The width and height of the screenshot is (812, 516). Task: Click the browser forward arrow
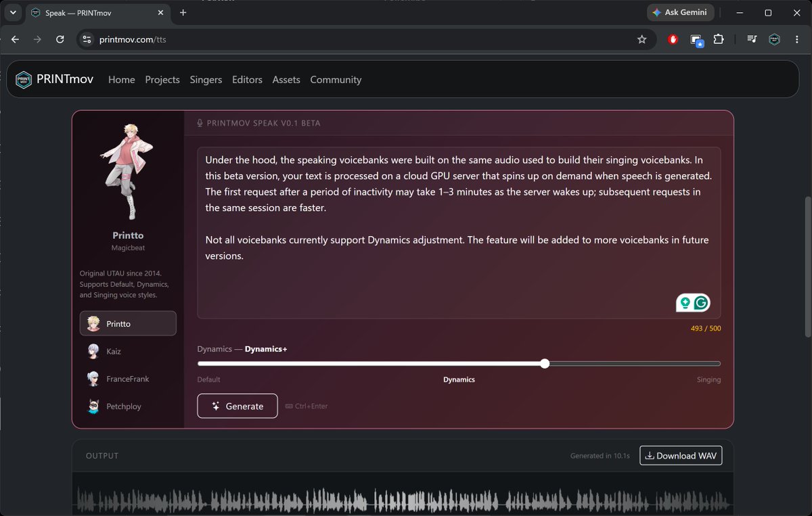(37, 39)
